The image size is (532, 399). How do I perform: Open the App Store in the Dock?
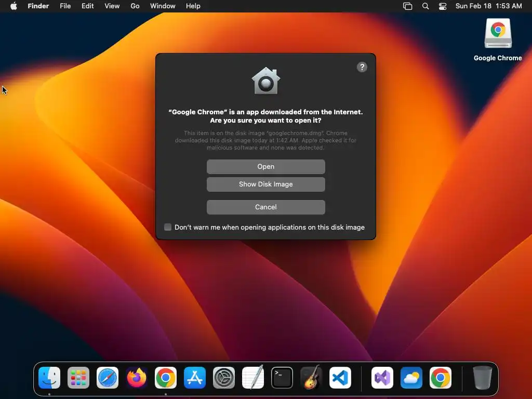(195, 378)
